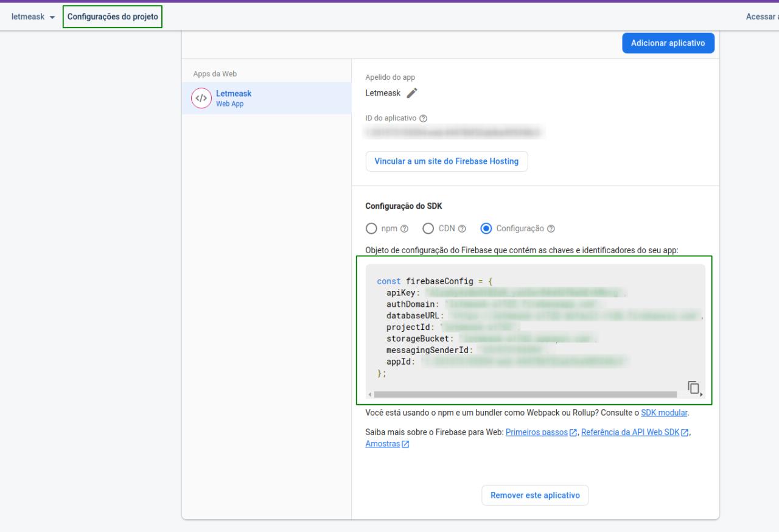
Task: Click the 'const firebaseConfig = {' line
Action: [x=434, y=282]
